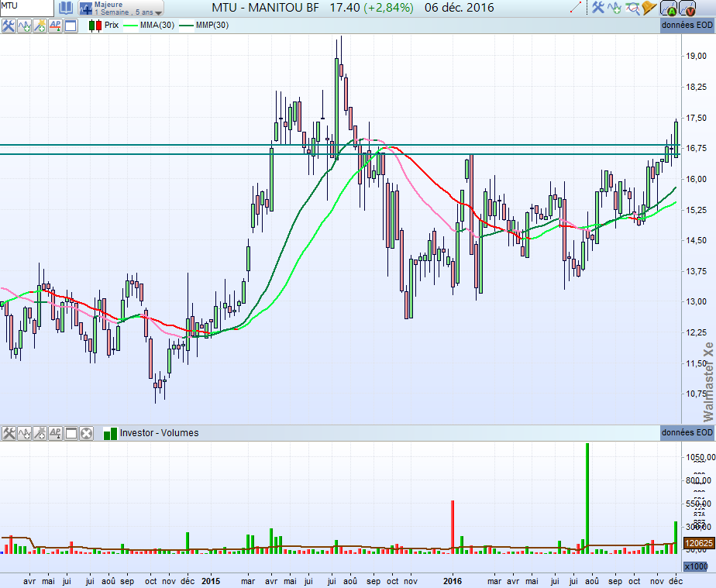The image size is (716, 588).
Task: Open chart settings wrench icon in title bar
Action: [x=597, y=7]
